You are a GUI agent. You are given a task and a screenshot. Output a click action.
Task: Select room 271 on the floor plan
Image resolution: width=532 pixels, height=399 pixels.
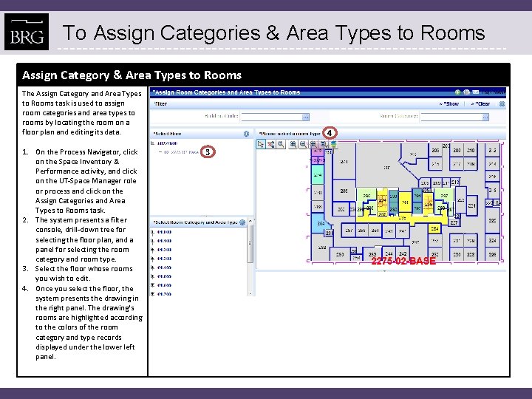click(344, 162)
